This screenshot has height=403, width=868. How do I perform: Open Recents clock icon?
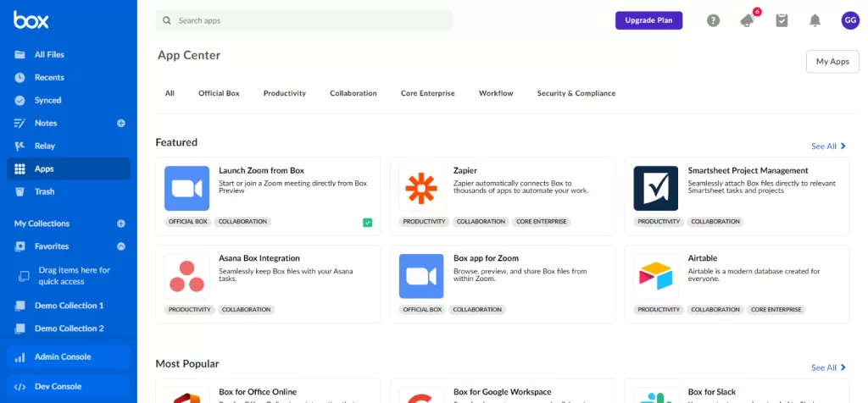[x=20, y=77]
